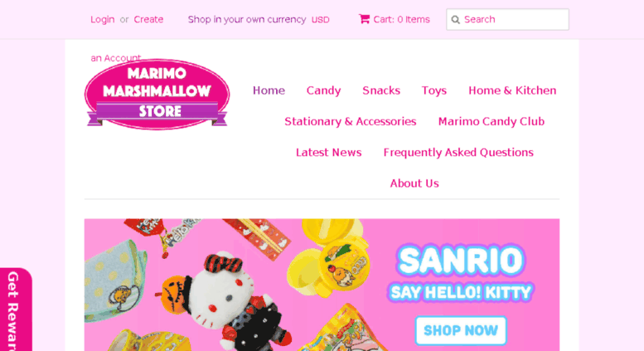
Task: Open Cart: 0 Items link
Action: tap(395, 19)
